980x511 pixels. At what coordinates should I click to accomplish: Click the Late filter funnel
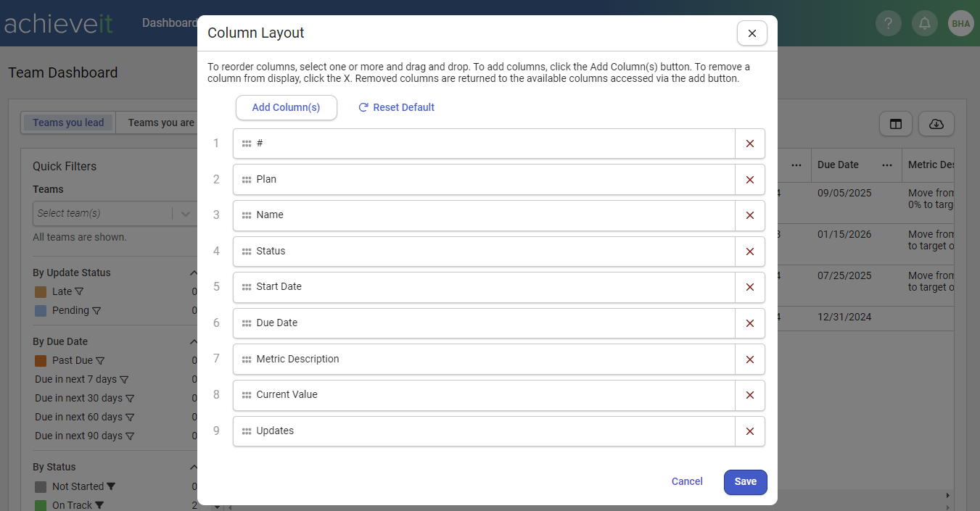click(80, 292)
